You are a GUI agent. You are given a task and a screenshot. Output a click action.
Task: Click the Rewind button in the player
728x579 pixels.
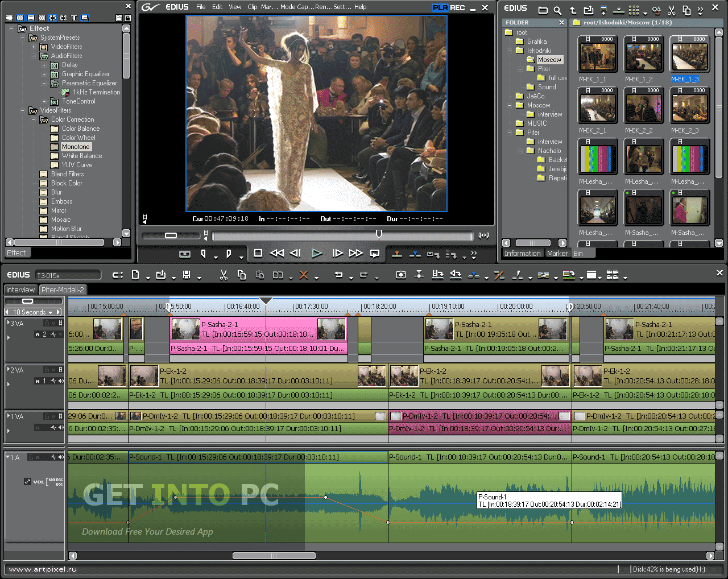[x=277, y=253]
